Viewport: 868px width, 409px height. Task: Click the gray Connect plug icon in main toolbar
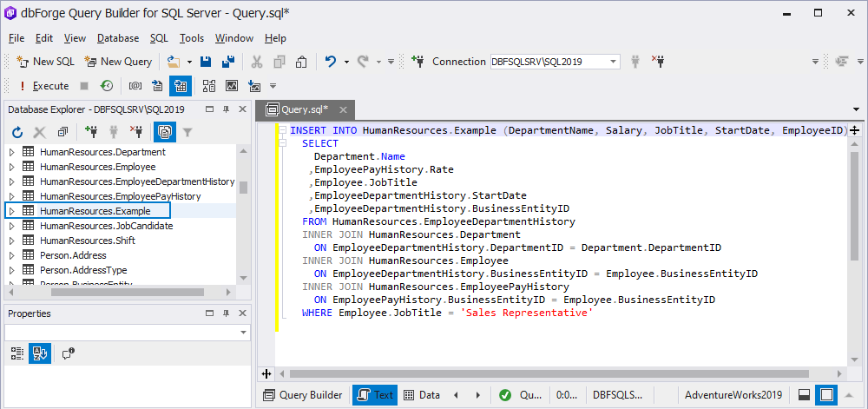pos(635,62)
